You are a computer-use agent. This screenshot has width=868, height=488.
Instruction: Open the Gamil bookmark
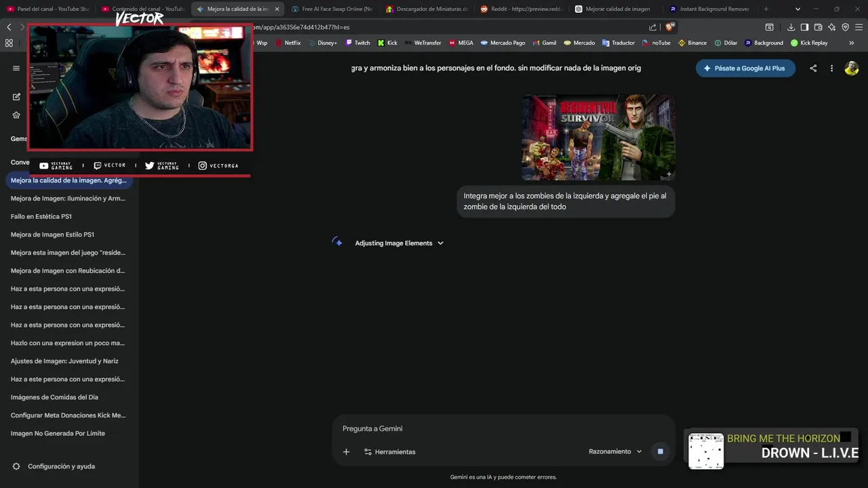click(x=544, y=43)
